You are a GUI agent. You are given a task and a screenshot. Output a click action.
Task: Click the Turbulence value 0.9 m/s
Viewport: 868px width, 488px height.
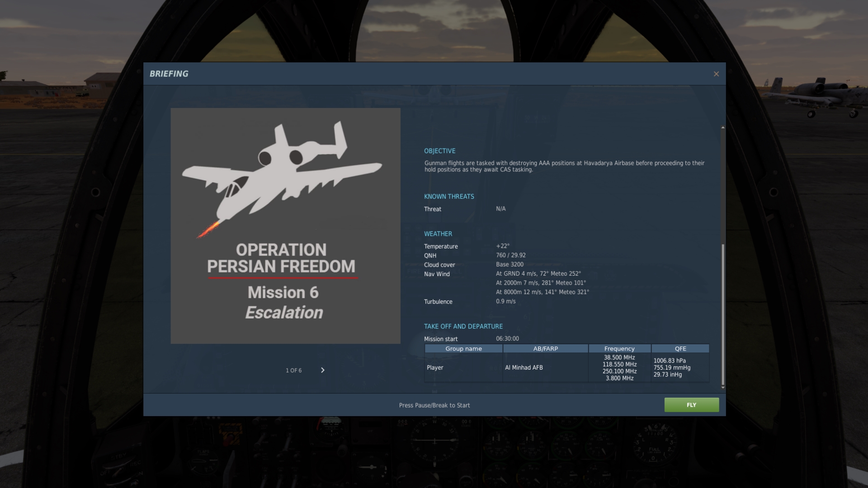(505, 301)
